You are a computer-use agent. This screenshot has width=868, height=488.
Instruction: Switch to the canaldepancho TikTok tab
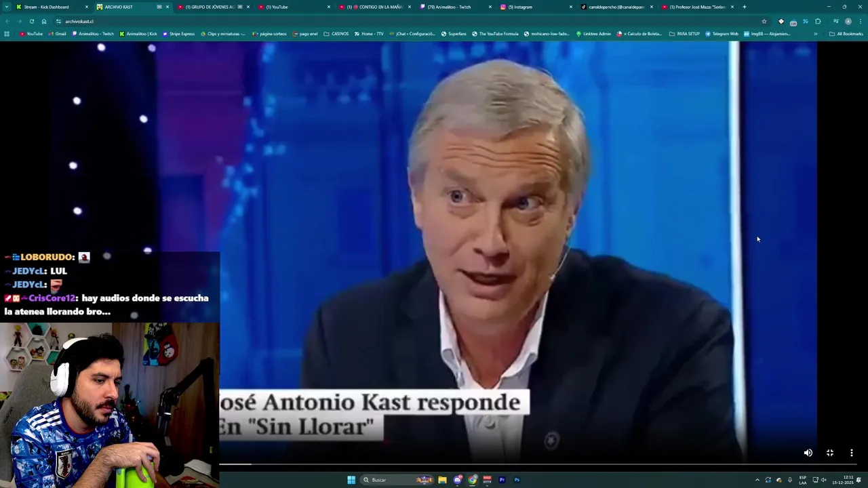(616, 7)
